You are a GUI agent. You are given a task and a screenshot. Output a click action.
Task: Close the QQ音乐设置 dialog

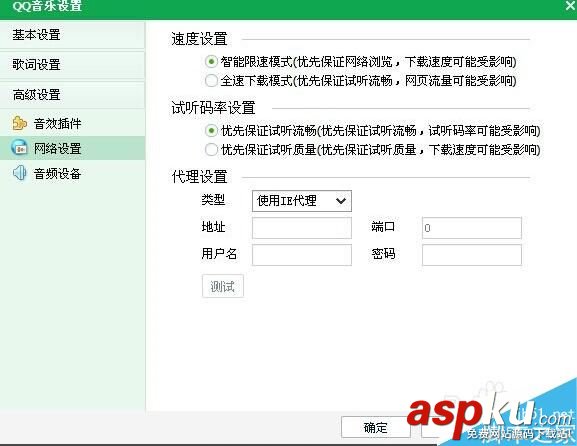click(570, 5)
